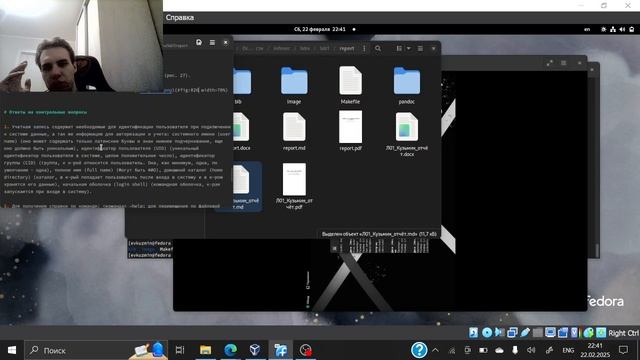Open the Л01_Кузьмин_отчёт.pdf thumbnail
The height and width of the screenshot is (360, 640).
click(294, 180)
